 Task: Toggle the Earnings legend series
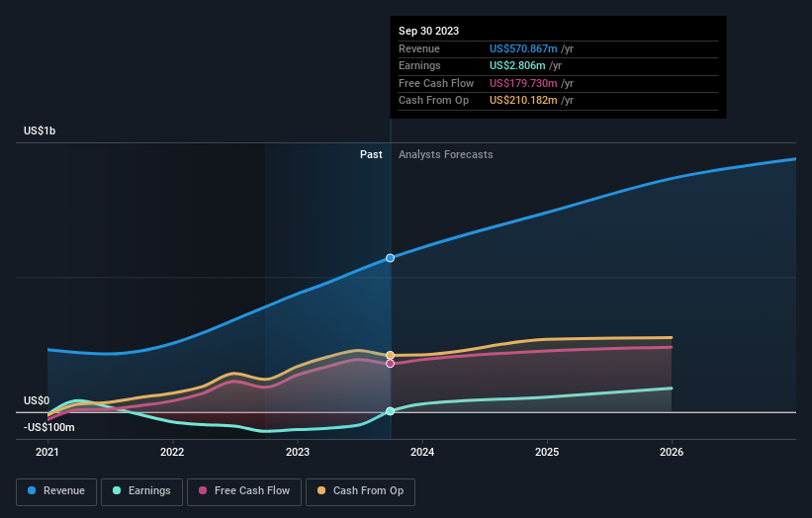(141, 491)
